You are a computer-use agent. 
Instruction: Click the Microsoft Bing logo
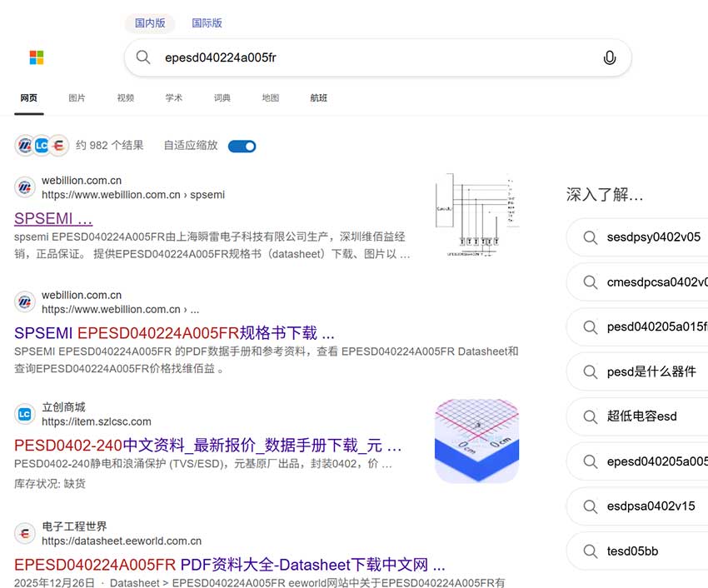tap(37, 57)
